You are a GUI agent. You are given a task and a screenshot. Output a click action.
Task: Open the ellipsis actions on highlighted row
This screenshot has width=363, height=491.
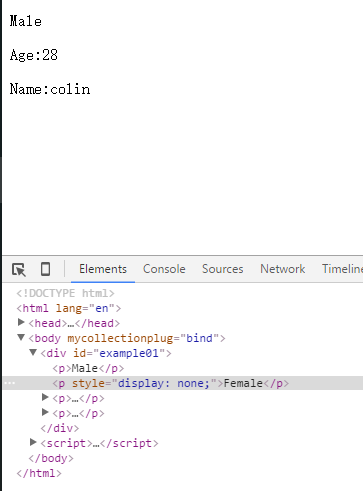coord(9,383)
